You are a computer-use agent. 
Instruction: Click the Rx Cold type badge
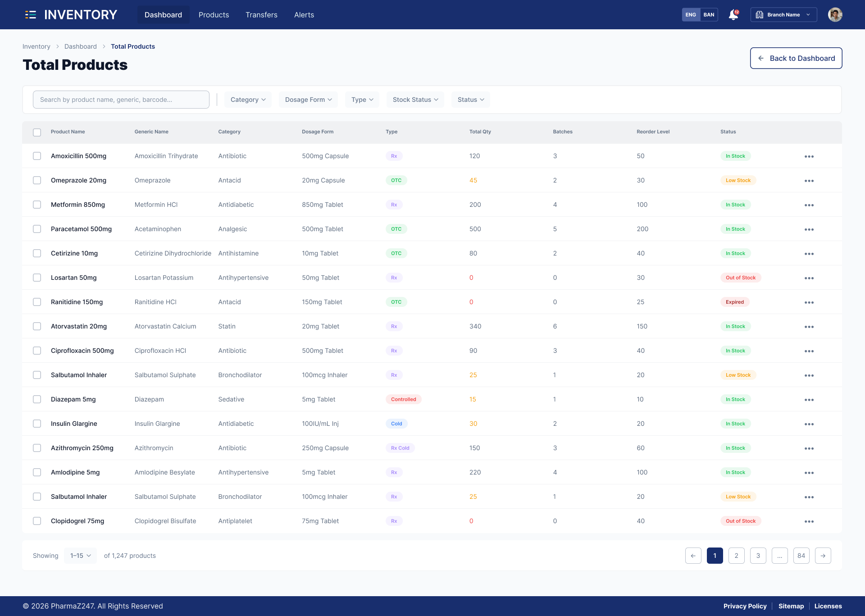coord(400,448)
